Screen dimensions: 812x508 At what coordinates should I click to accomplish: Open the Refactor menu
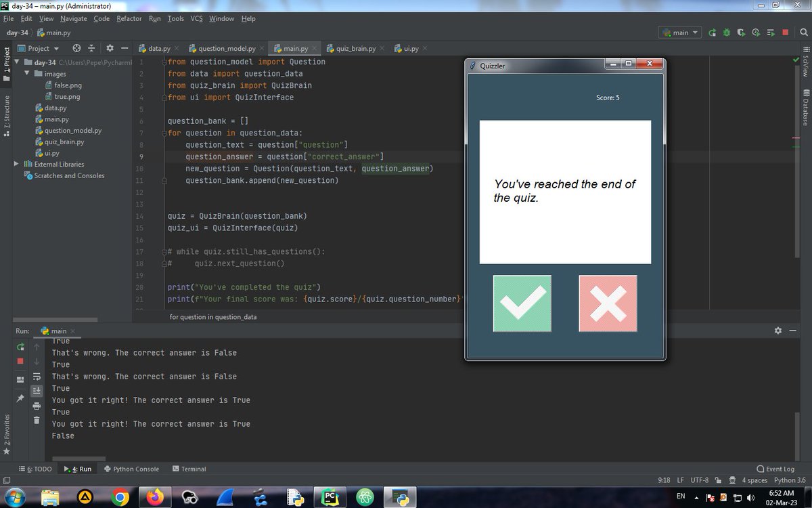[x=129, y=18]
